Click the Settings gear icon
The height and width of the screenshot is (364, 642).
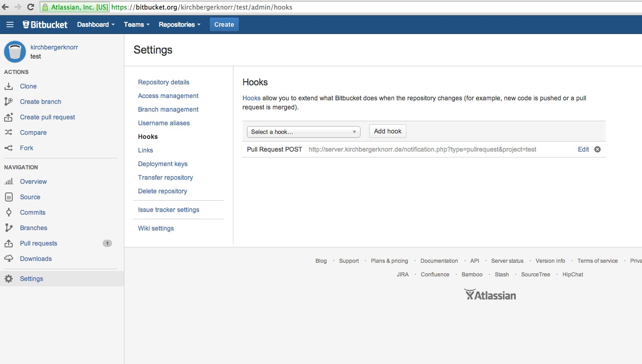coord(9,279)
